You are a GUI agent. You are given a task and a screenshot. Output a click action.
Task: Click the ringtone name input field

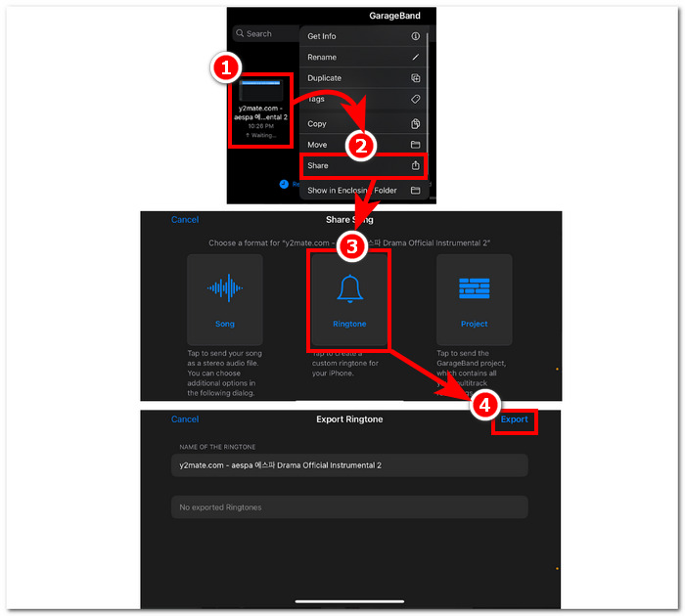[349, 465]
